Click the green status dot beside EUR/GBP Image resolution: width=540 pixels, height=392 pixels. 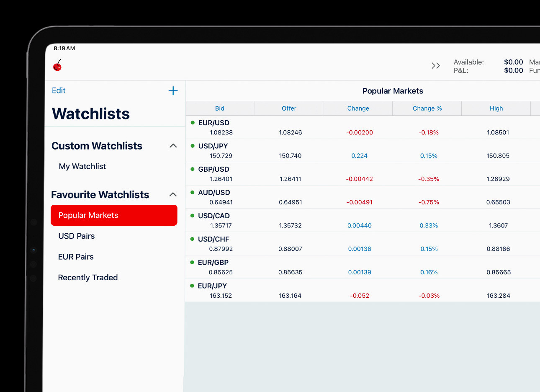[192, 263]
